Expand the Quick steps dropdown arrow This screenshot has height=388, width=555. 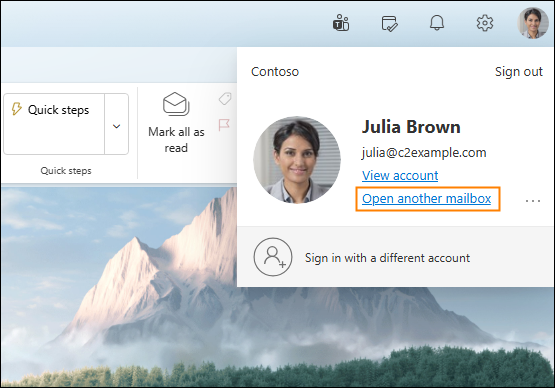(x=116, y=124)
